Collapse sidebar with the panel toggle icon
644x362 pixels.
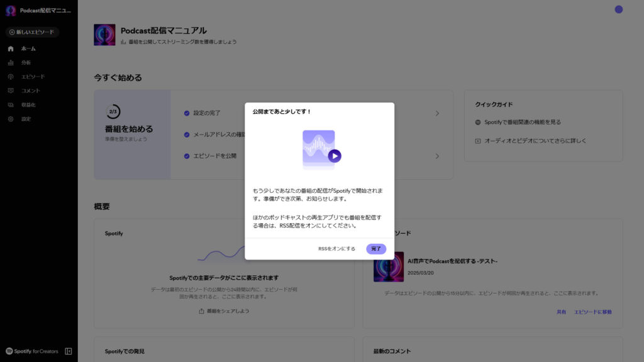pos(69,351)
